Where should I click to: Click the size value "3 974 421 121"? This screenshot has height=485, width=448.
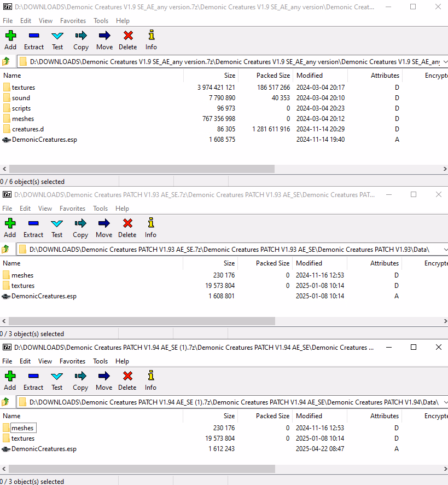point(216,88)
